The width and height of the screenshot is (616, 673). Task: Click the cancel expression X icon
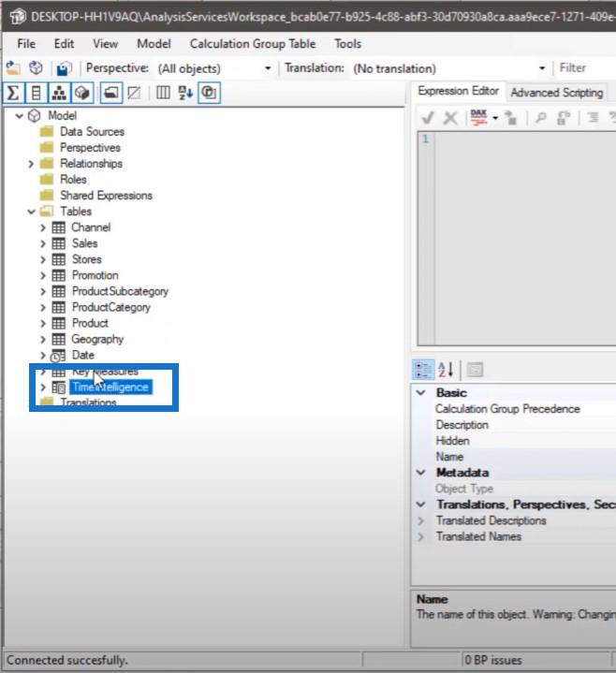coord(450,117)
